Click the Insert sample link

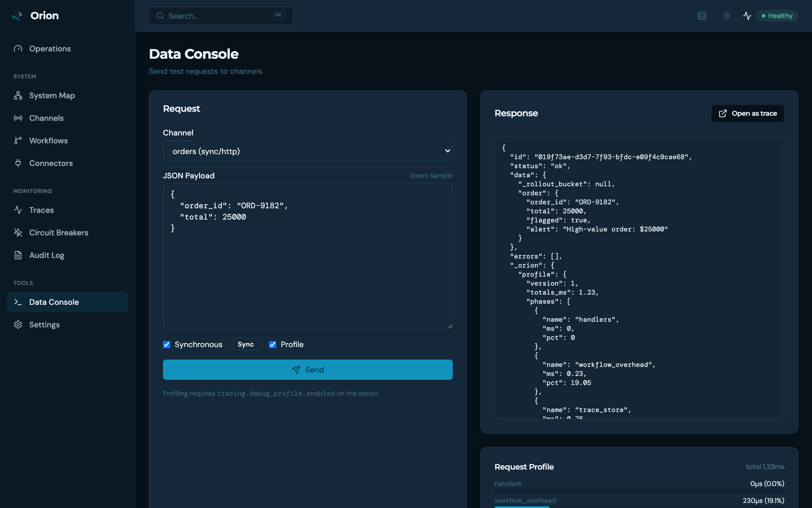point(431,175)
